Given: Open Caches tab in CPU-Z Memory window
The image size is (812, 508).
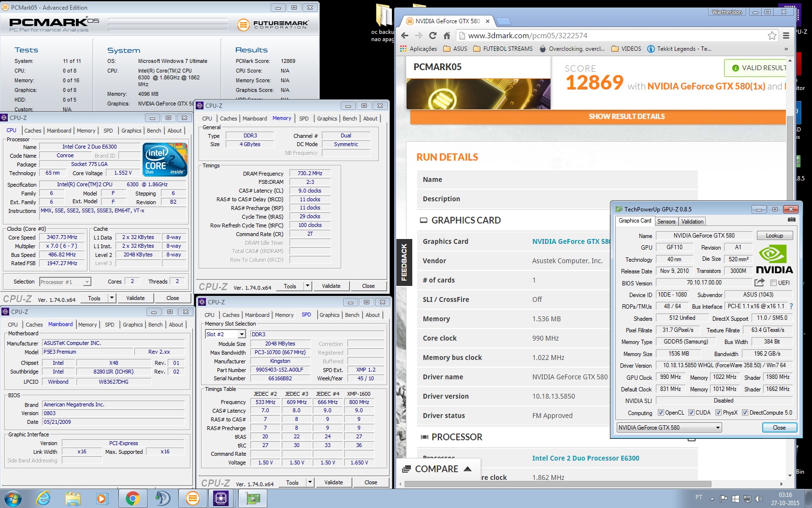Looking at the screenshot, I should (228, 119).
